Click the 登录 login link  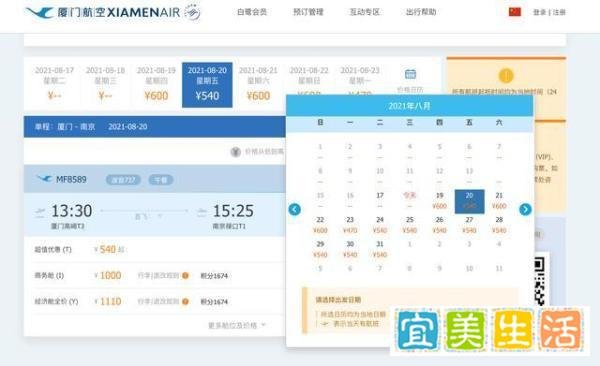[x=540, y=12]
